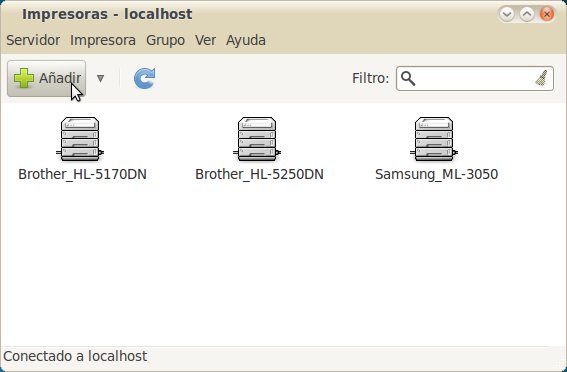This screenshot has width=567, height=372.
Task: Maximize the Impresoras window
Action: coord(527,14)
